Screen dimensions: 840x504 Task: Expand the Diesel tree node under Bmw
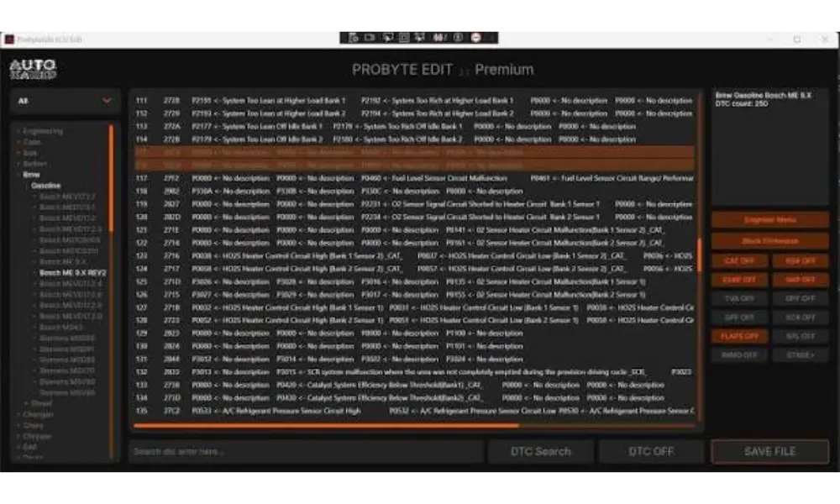pos(26,402)
